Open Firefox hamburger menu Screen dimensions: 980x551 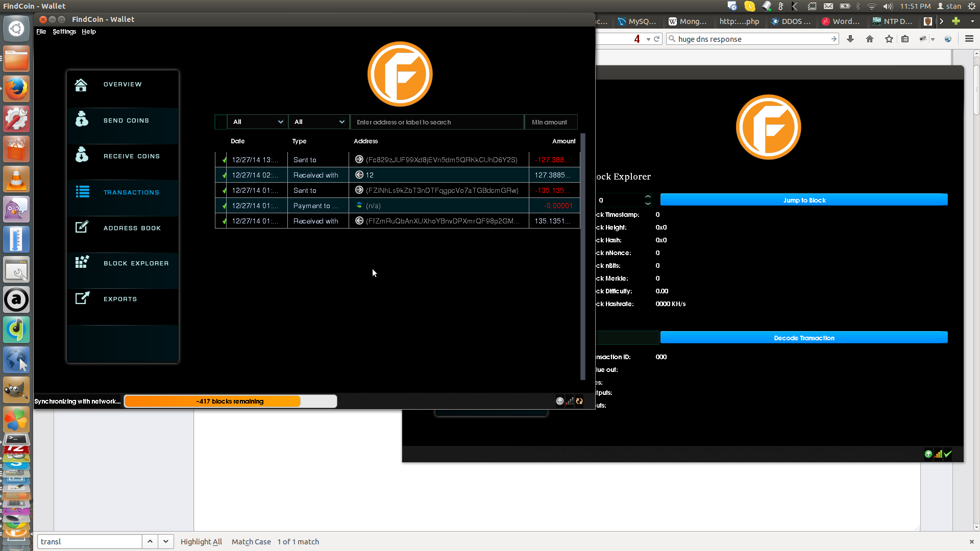click(x=969, y=39)
